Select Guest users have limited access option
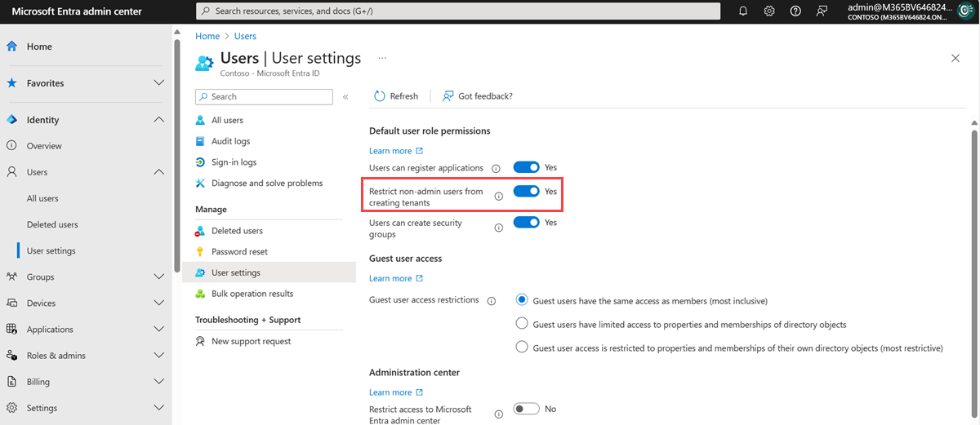 [x=523, y=324]
